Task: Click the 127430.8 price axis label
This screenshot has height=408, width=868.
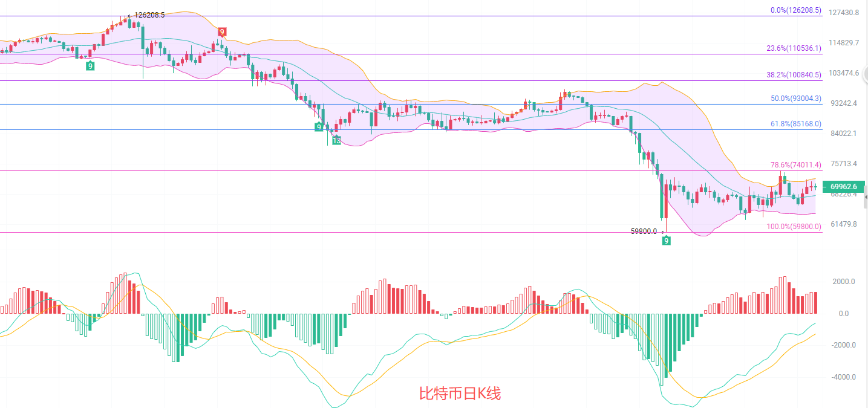Action: [844, 13]
